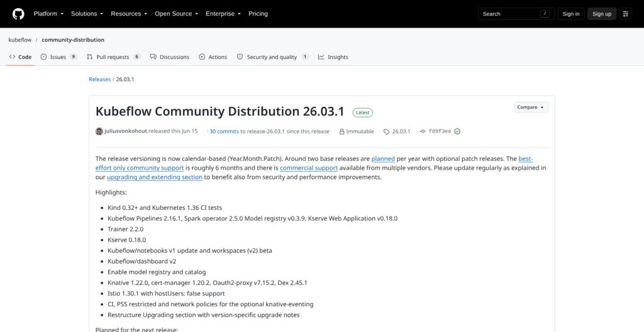
Task: Expand the Resources menu
Action: click(129, 14)
